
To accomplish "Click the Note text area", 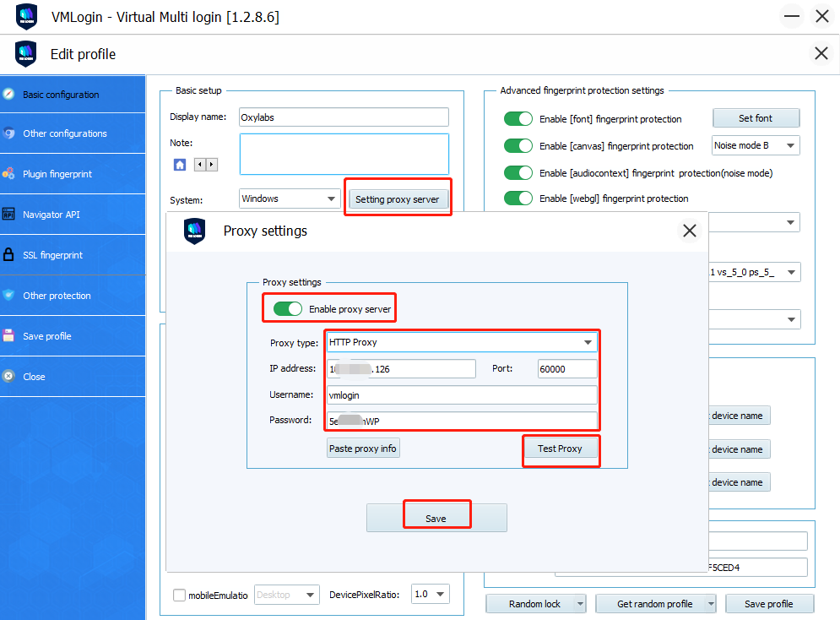I will pyautogui.click(x=344, y=154).
